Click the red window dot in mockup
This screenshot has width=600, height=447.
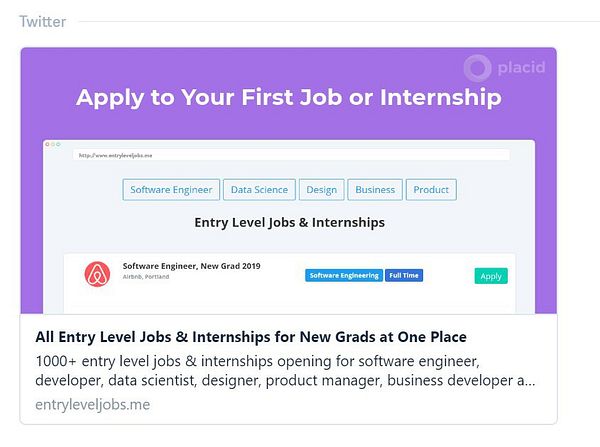coord(49,145)
